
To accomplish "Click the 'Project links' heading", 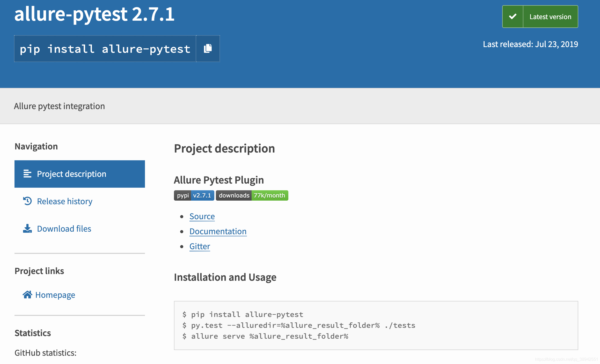I will tap(39, 271).
